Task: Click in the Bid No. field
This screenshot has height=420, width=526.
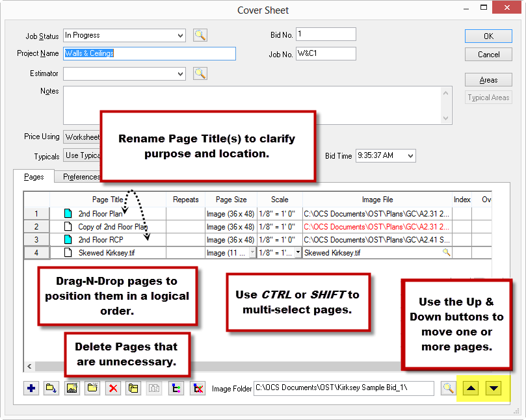Action: pos(326,34)
